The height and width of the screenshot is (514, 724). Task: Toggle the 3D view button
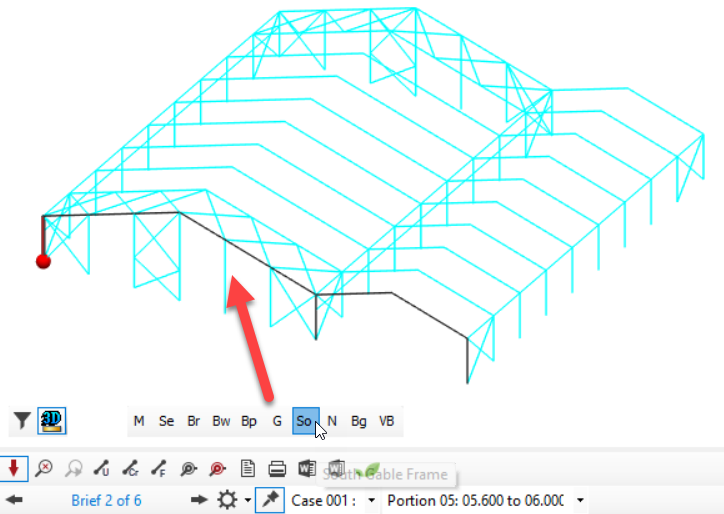pos(52,420)
